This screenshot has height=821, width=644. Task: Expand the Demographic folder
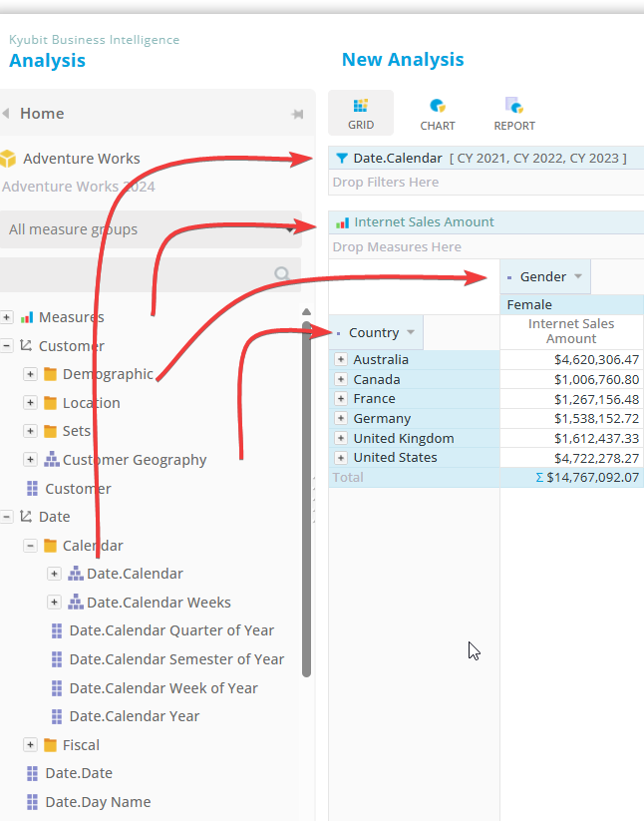pos(30,374)
